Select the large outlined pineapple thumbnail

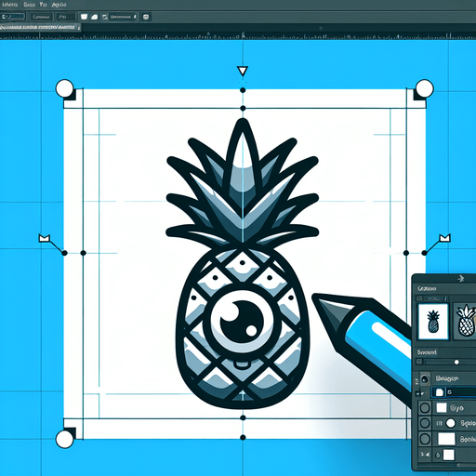(x=465, y=321)
